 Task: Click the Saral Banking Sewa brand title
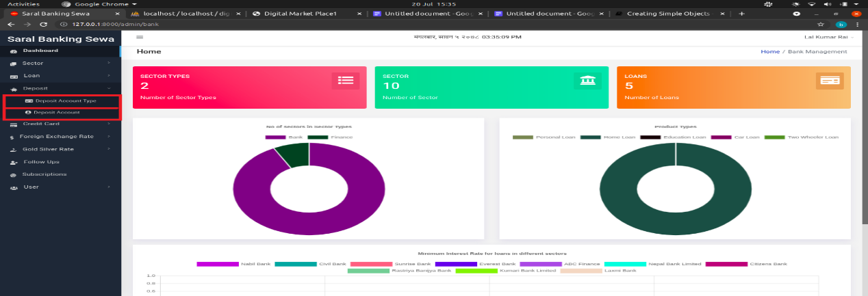(x=60, y=39)
